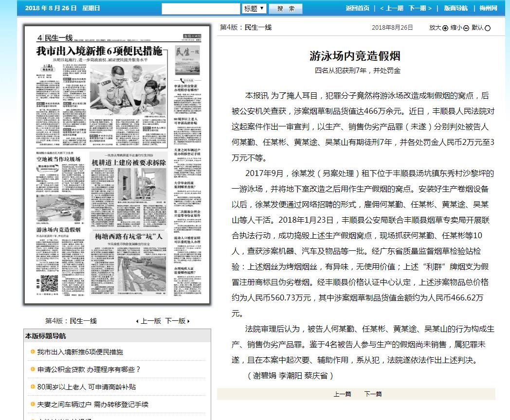510x420 pixels.
Task: Click 游泳场内竟造假烟 headline on page image
Action: click(58, 229)
